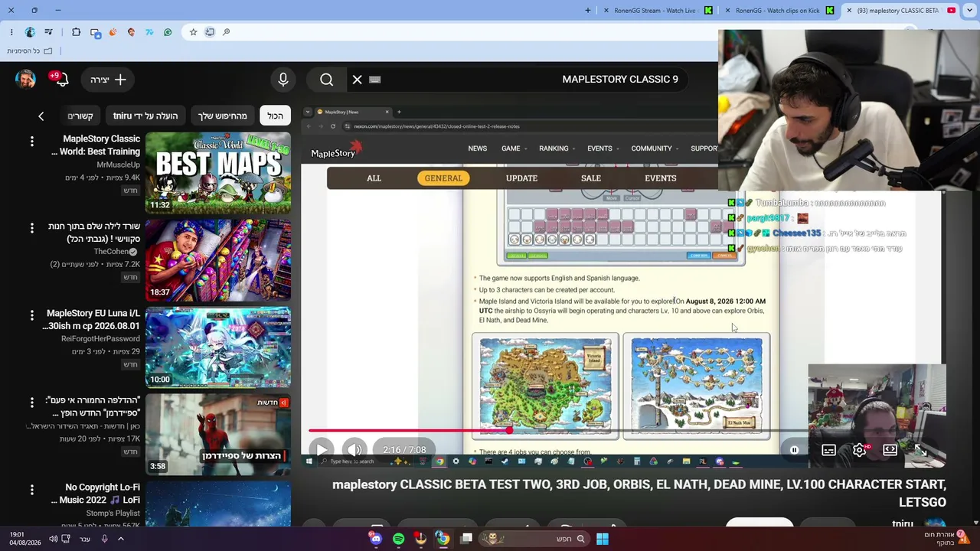Select the 'הועלה על ידי tniru' filter chip
980x551 pixels.
tap(145, 116)
